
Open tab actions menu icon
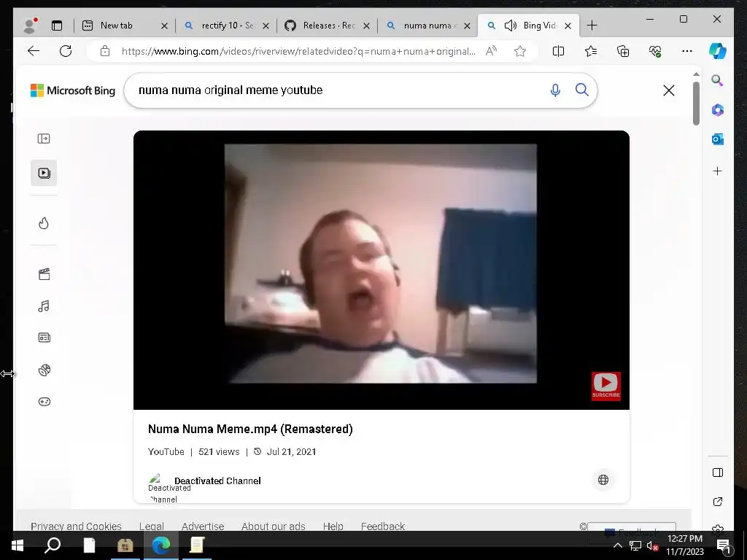(57, 26)
